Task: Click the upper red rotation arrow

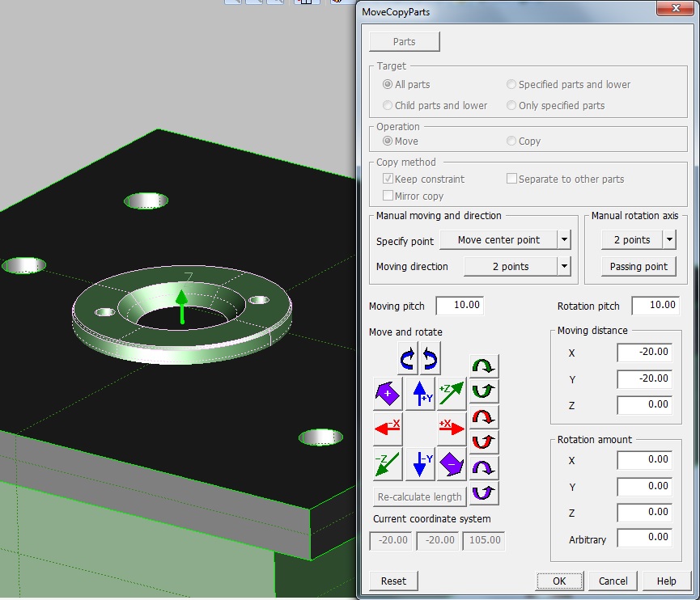Action: click(484, 417)
